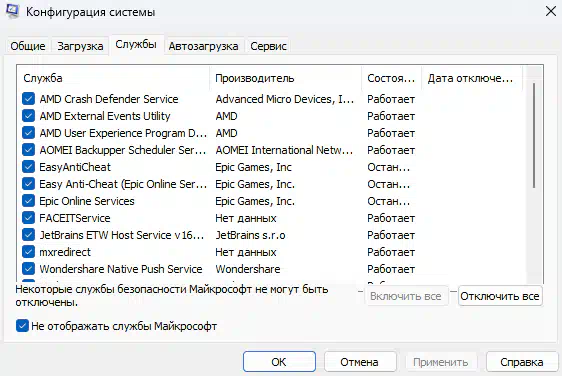Sort by the Состояние column header
This screenshot has width=562, height=376.
point(391,78)
